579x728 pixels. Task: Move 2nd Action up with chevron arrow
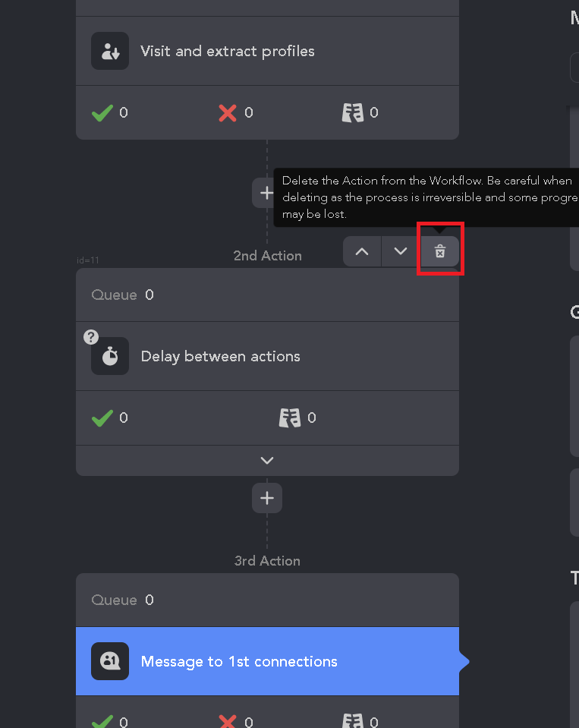click(x=362, y=251)
